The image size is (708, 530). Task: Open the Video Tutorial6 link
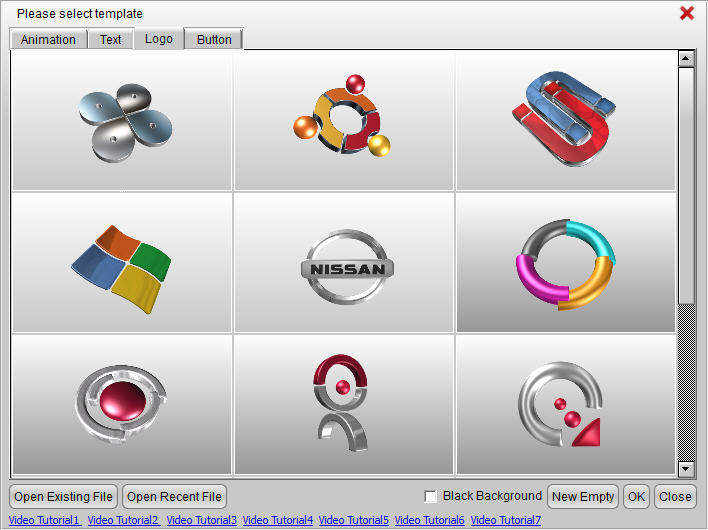click(429, 520)
